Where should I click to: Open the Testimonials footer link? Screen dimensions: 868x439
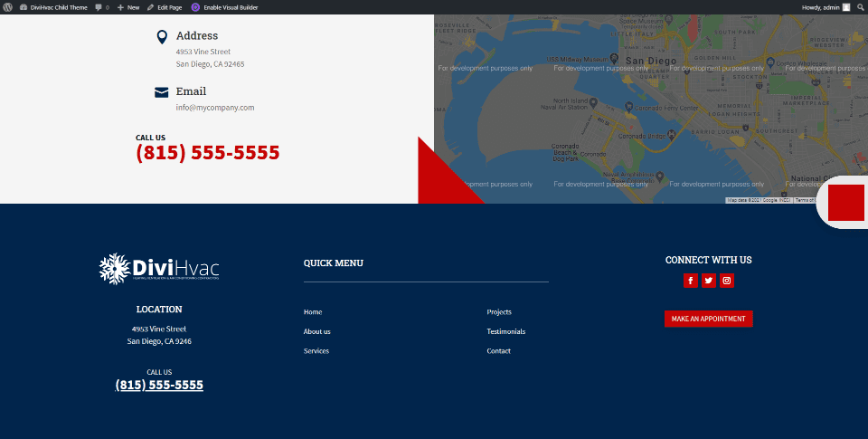click(506, 331)
